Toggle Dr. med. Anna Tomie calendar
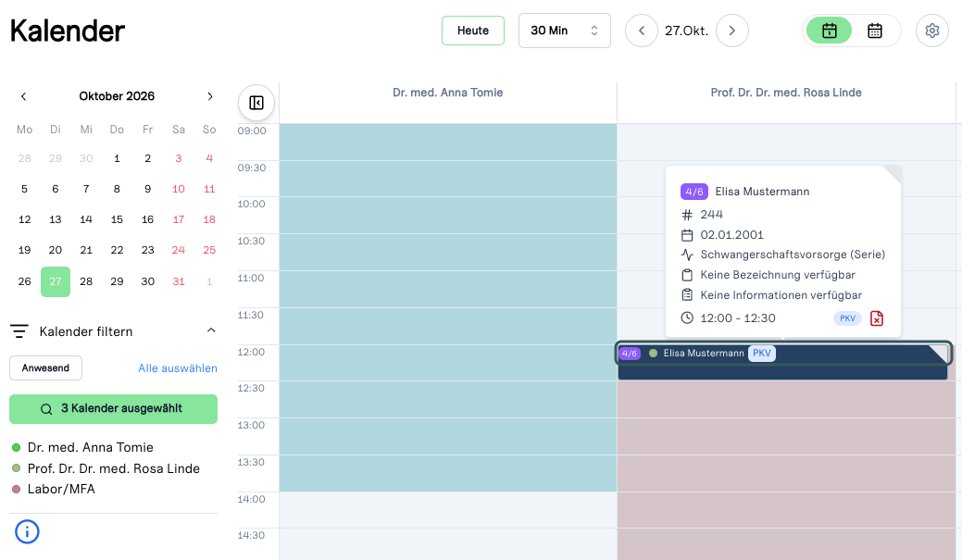The image size is (962, 560). point(82,447)
